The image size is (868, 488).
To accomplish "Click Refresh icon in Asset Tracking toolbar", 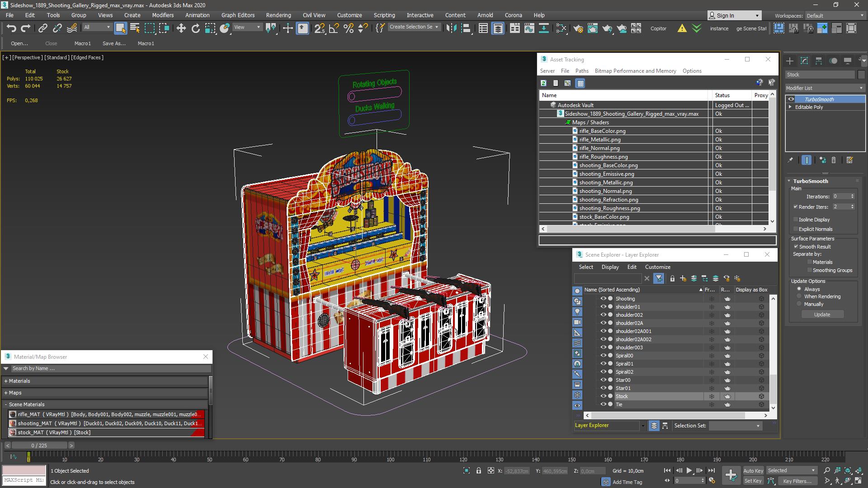I will 543,83.
